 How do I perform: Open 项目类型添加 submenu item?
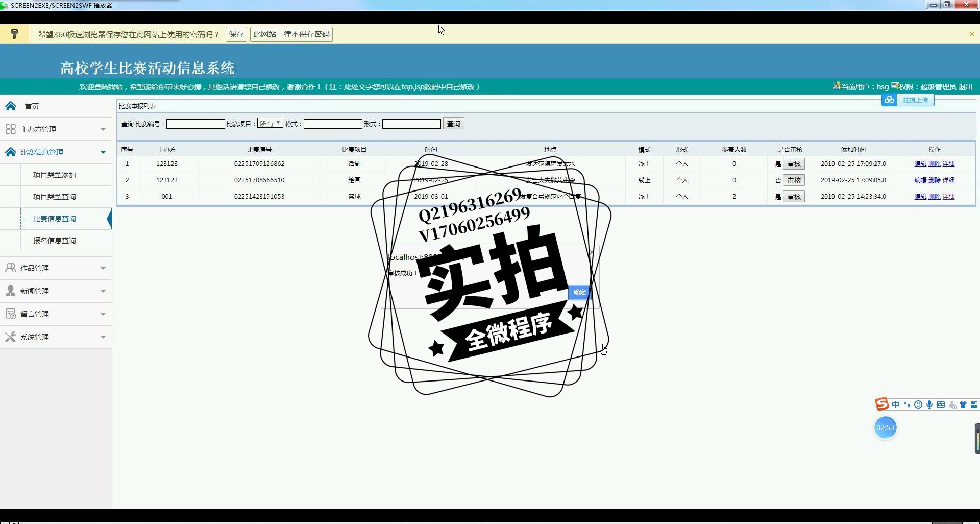point(55,175)
